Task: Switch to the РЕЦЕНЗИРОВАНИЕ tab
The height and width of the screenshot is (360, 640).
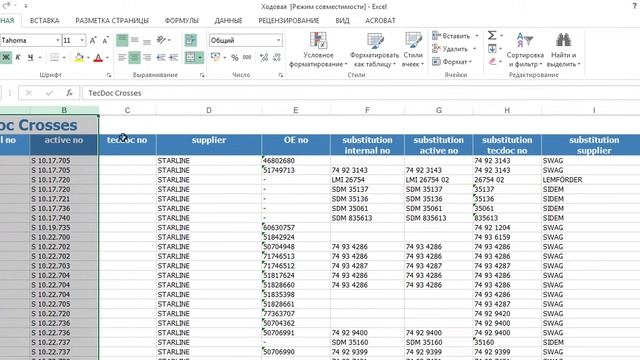Action: point(289,20)
